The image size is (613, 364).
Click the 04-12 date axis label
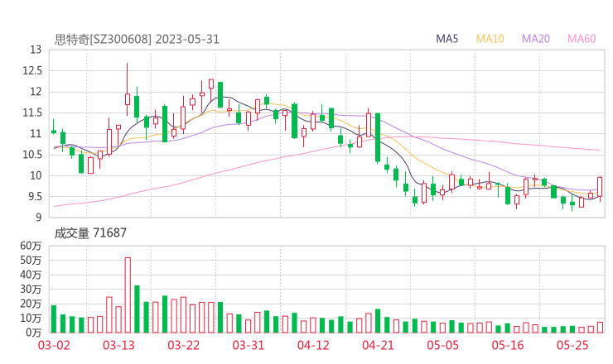313,345
